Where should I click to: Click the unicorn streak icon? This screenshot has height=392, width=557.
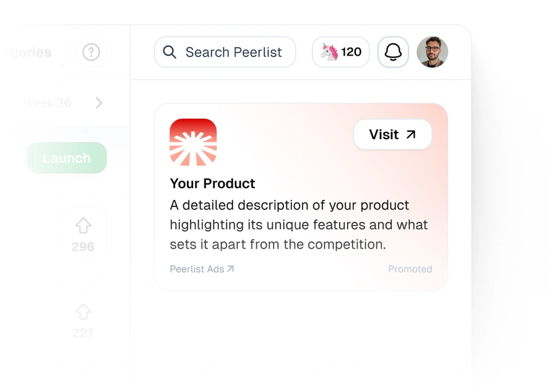(330, 52)
